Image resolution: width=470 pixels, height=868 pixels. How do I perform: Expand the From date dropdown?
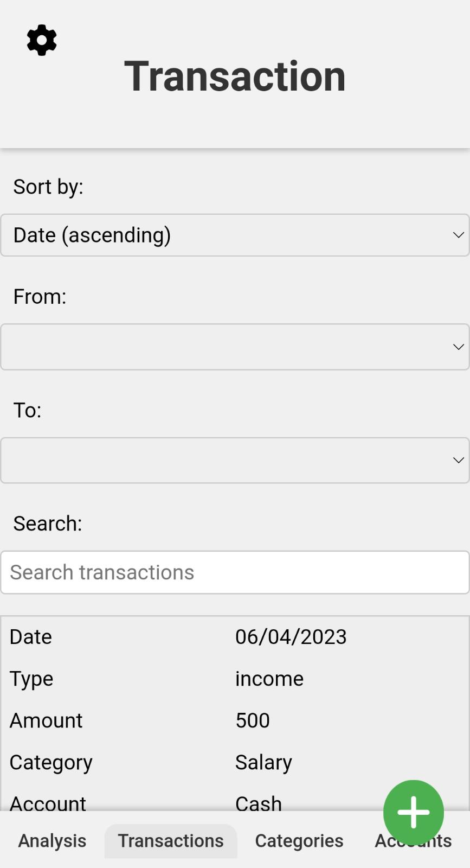[235, 347]
